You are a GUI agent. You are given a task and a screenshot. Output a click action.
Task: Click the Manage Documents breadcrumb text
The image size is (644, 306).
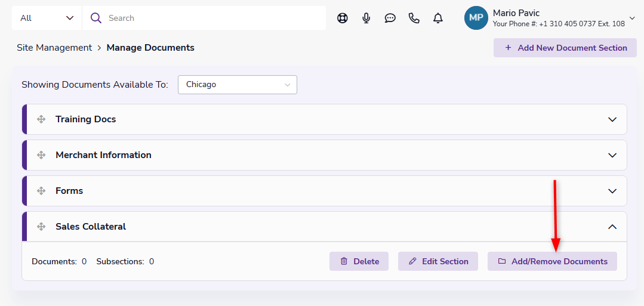click(150, 48)
